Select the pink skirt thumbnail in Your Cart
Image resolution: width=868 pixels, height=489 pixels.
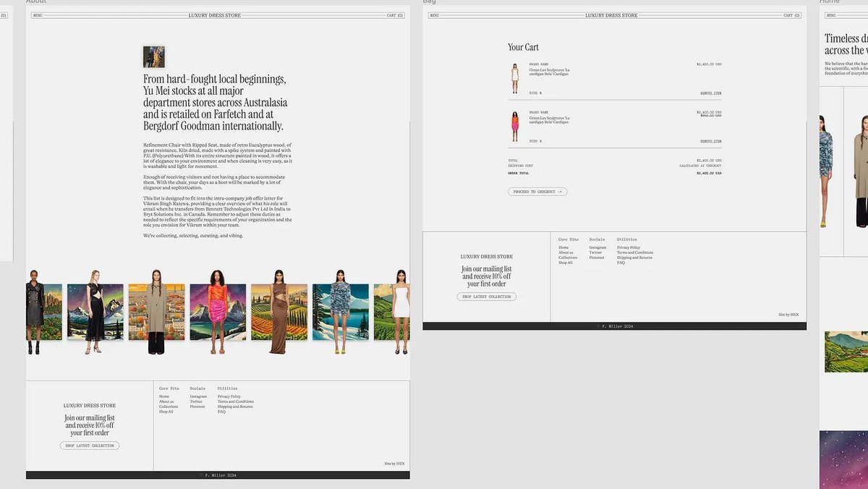(x=515, y=126)
